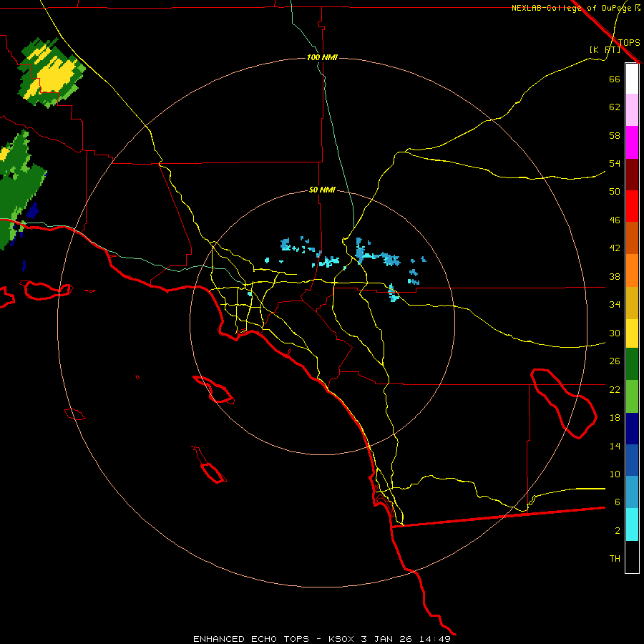This screenshot has height=644, width=644.
Task: Click the cyan swatch between 6 and 2
Action: pos(632,525)
